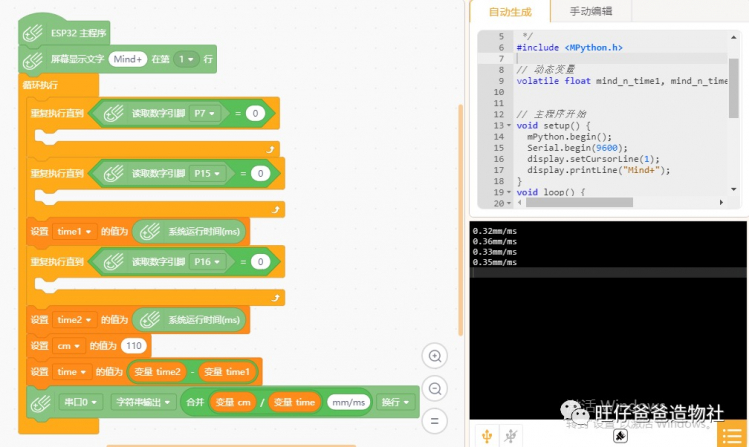Switch to the 手动编辑 code tab

[591, 11]
